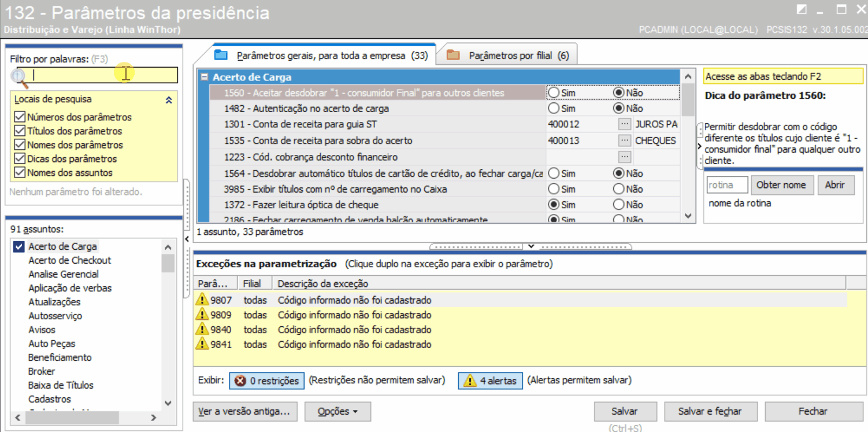Click the alert icon on 4 alertas button

(x=468, y=381)
